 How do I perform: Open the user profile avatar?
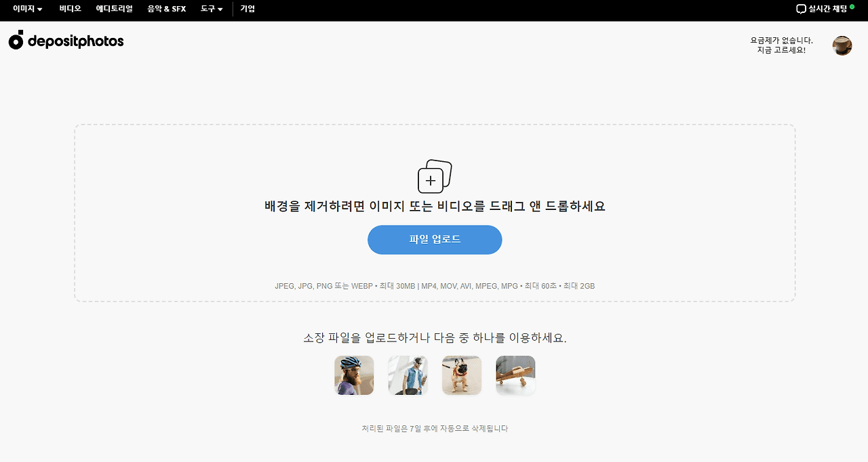pyautogui.click(x=842, y=45)
